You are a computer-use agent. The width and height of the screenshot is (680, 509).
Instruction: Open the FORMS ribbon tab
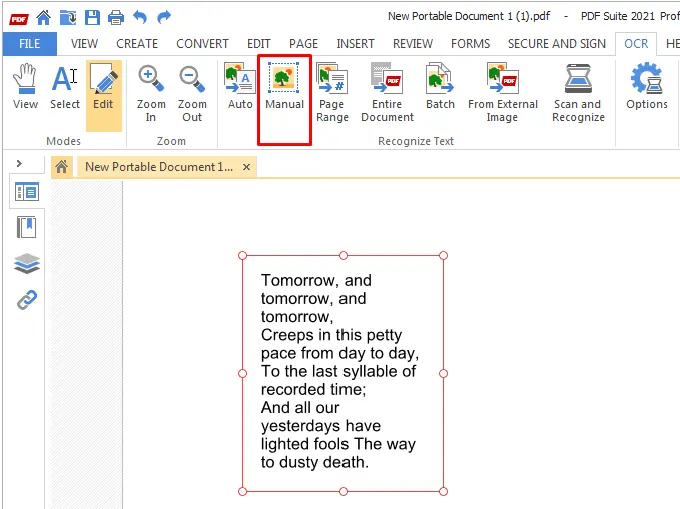[471, 44]
